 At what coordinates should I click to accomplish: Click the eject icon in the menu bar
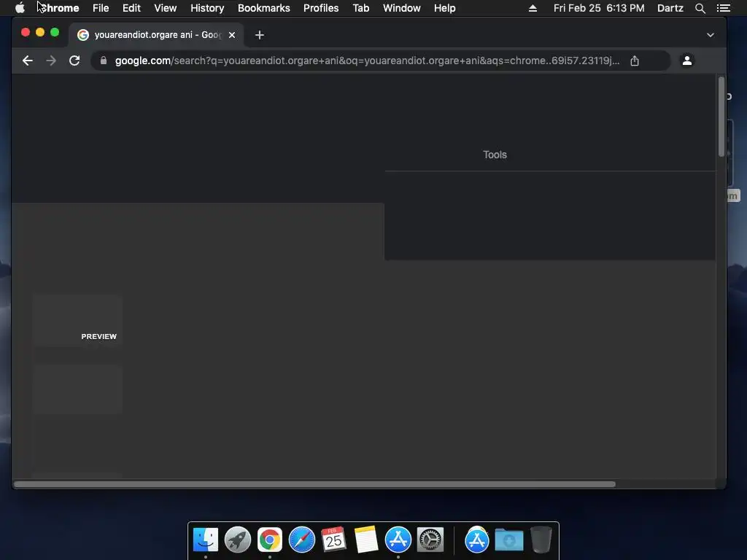[533, 8]
